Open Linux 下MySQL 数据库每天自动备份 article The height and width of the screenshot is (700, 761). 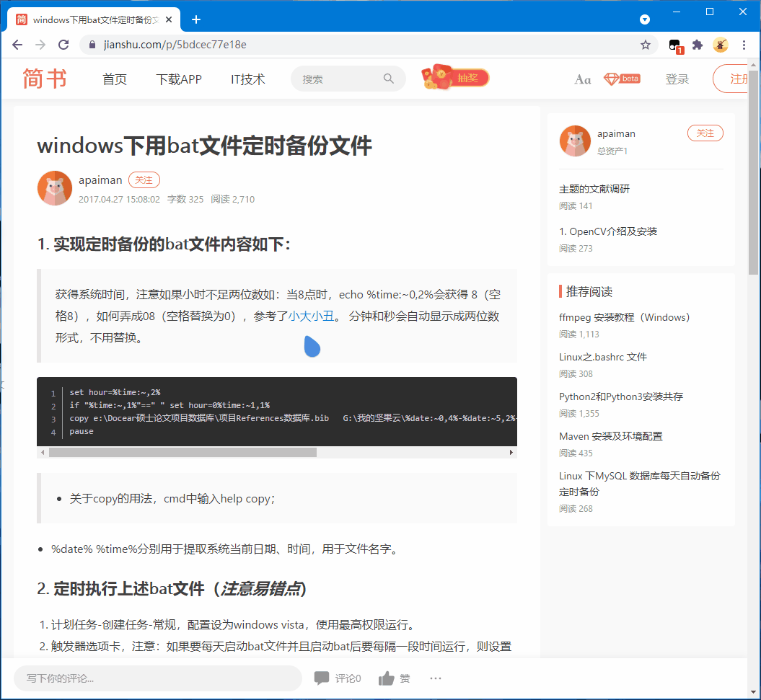(640, 484)
